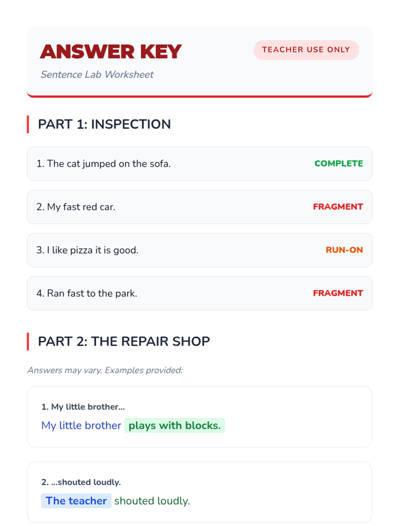Click the bold prompt '1. My little brother...'
The height and width of the screenshot is (532, 399).
83,407
